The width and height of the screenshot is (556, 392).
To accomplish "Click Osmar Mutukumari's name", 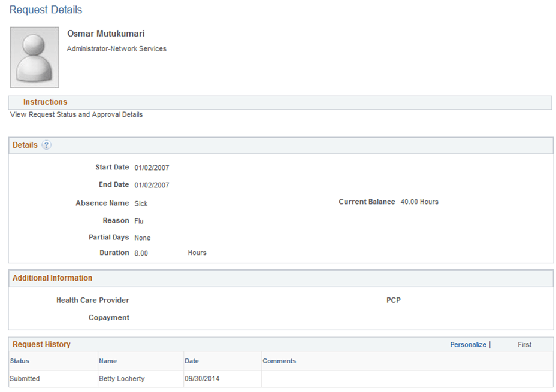I will point(105,34).
